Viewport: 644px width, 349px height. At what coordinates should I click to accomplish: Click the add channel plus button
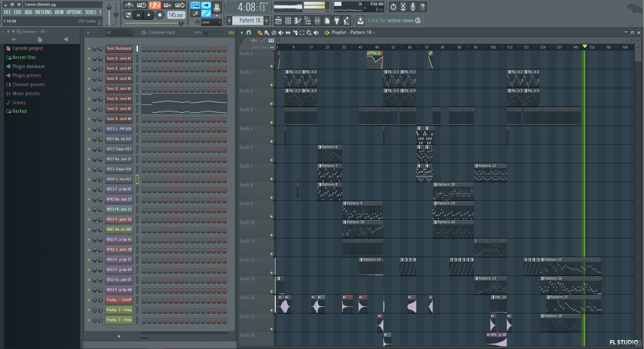[119, 336]
